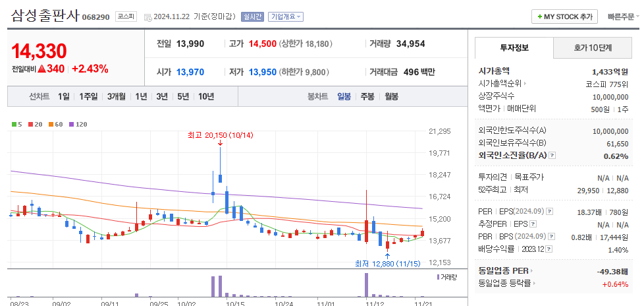Click the purple 120-day moving average swatch
Viewport: 644px width, 306px height.
71,124
